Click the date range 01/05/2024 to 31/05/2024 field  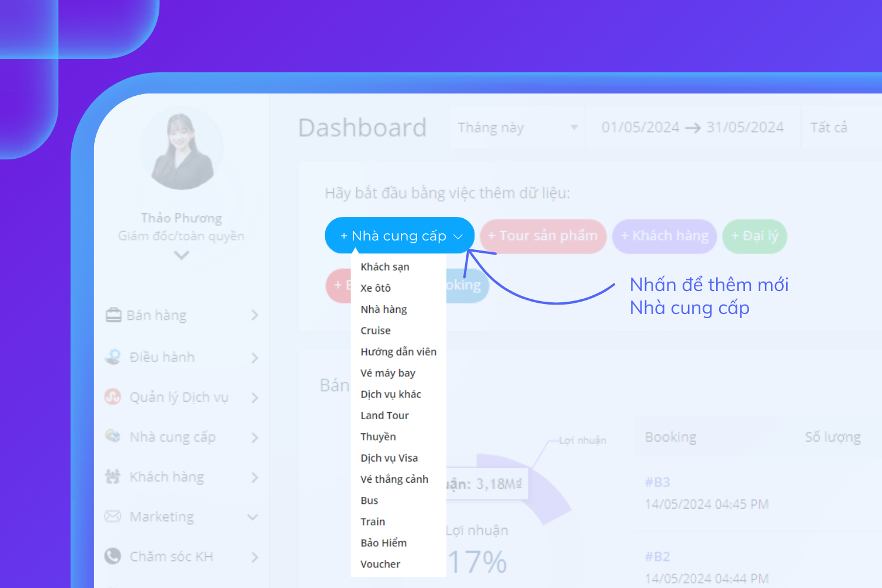coord(693,128)
